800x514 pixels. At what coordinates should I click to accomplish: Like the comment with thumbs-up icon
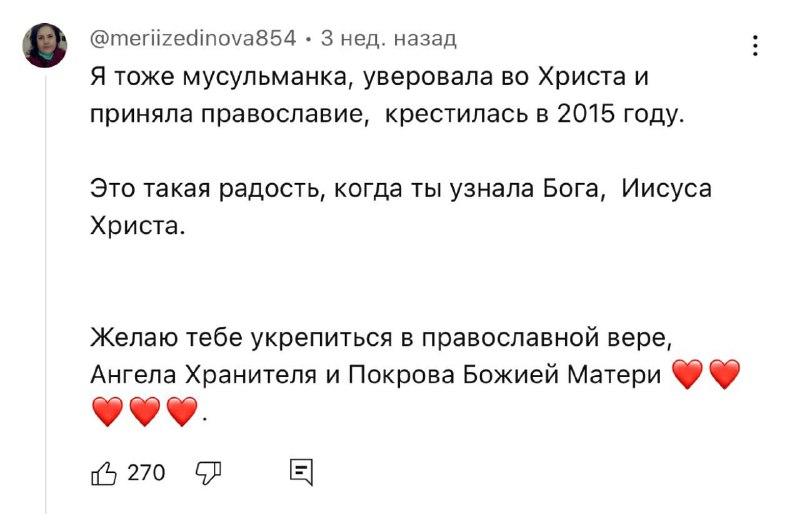tap(104, 473)
